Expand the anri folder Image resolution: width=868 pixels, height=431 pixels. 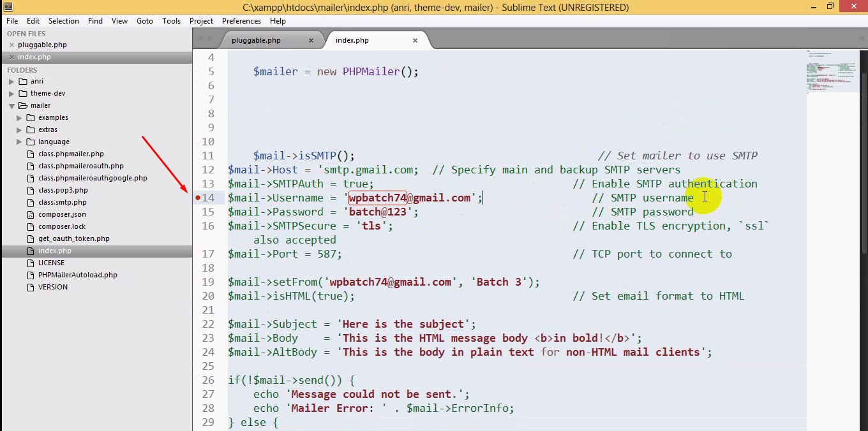11,82
